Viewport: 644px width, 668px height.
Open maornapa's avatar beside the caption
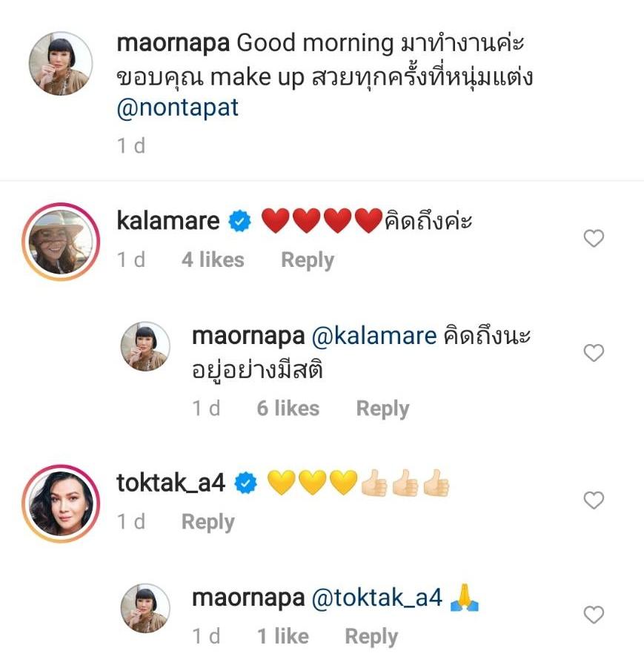[x=60, y=64]
